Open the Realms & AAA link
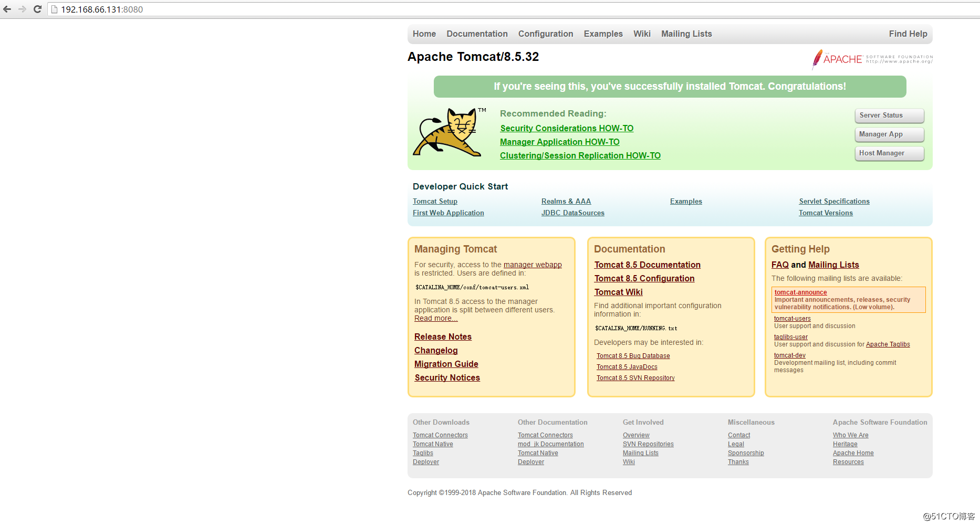Viewport: 980px width, 526px height. [x=566, y=202]
